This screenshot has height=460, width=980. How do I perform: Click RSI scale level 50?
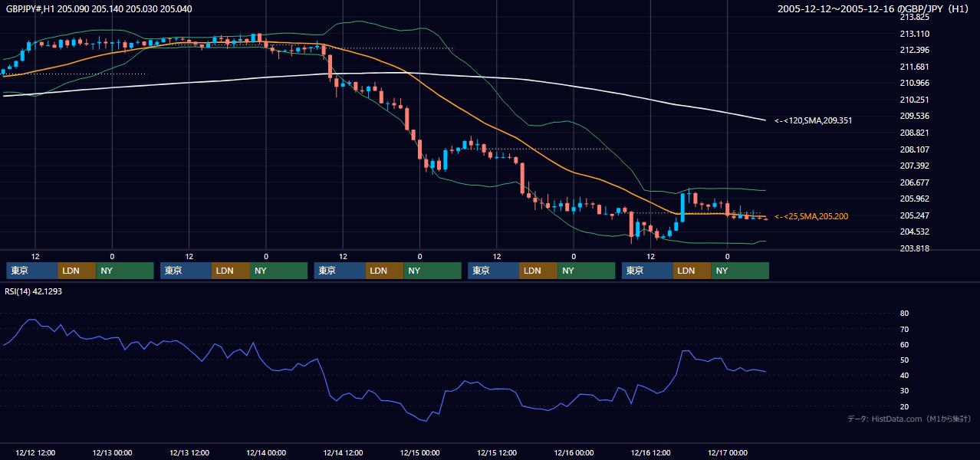point(904,360)
